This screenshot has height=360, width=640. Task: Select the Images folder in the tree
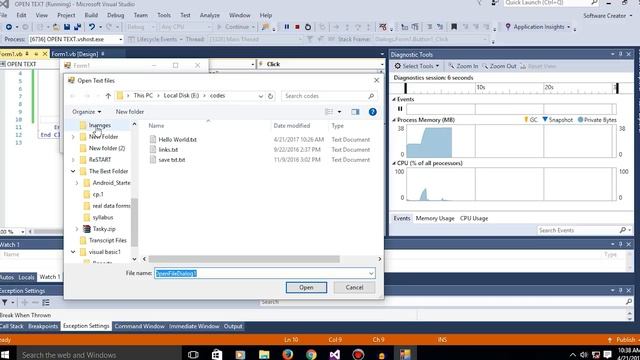click(100, 125)
